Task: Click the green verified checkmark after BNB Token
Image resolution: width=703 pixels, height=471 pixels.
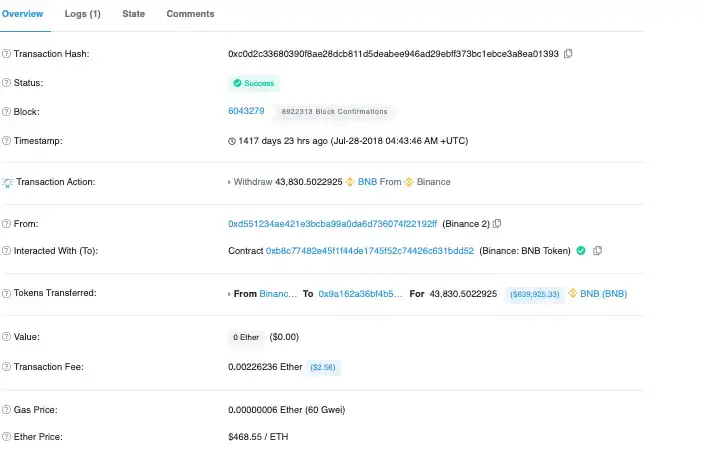Action: coord(581,251)
